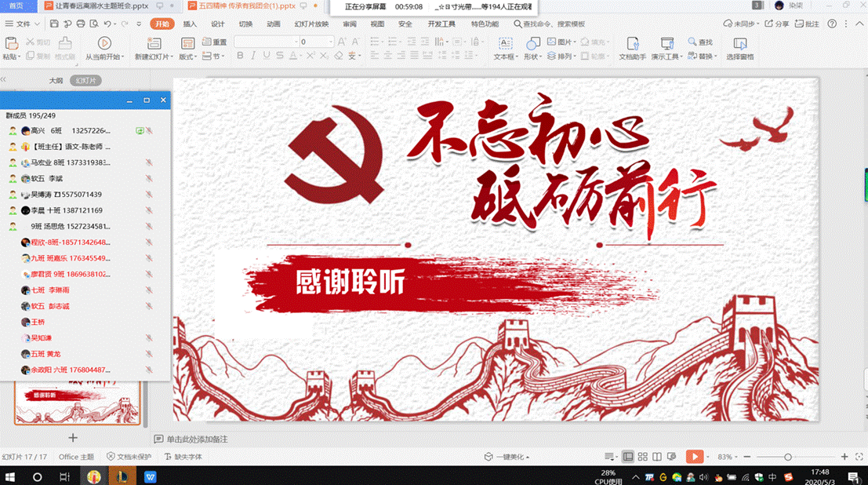Toggle microphone mute for 马宏业 8班
This screenshot has height=485, width=868.
(x=149, y=162)
